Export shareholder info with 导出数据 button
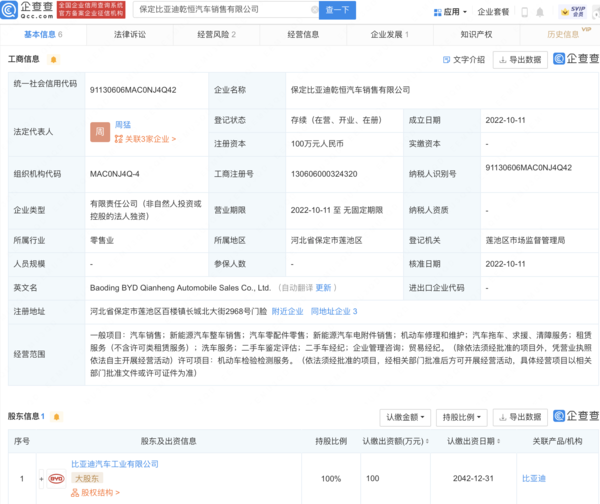Viewport: 600px width, 504px height. coord(520,417)
